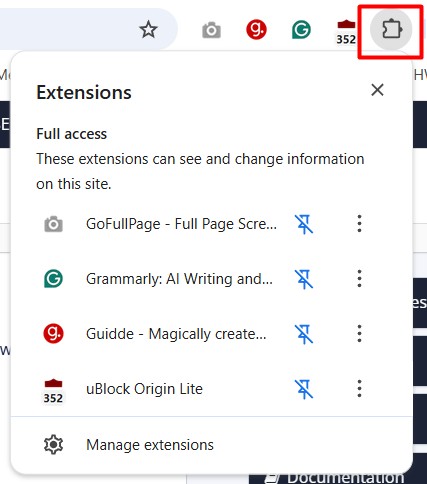Open more options for Grammarly
Viewport: 427px width, 484px height.
[x=359, y=279]
